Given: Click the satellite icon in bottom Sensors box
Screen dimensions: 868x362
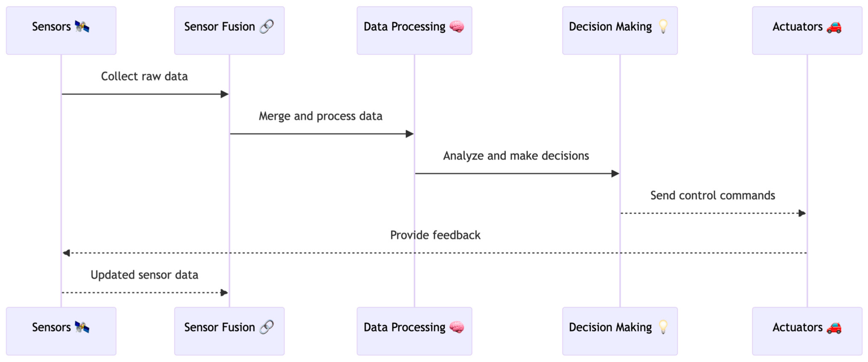Looking at the screenshot, I should click(x=82, y=327).
